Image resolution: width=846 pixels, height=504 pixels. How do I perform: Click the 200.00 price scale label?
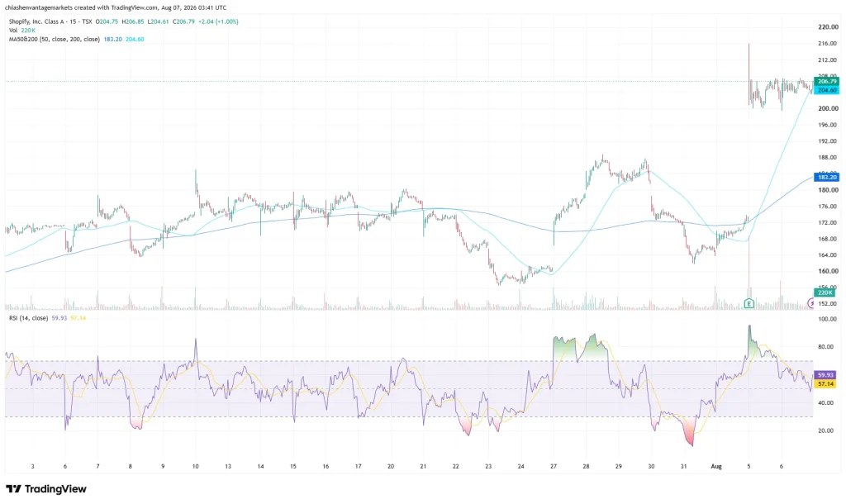point(827,108)
